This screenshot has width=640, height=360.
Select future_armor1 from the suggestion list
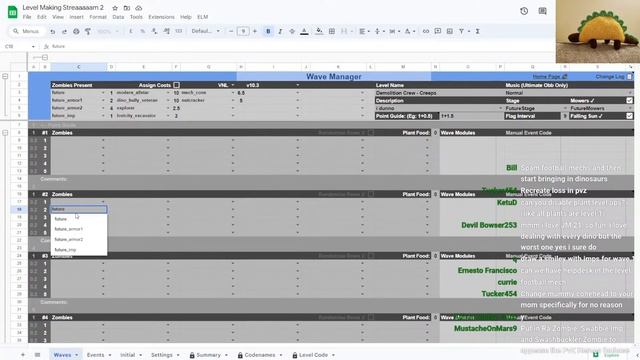(x=79, y=229)
